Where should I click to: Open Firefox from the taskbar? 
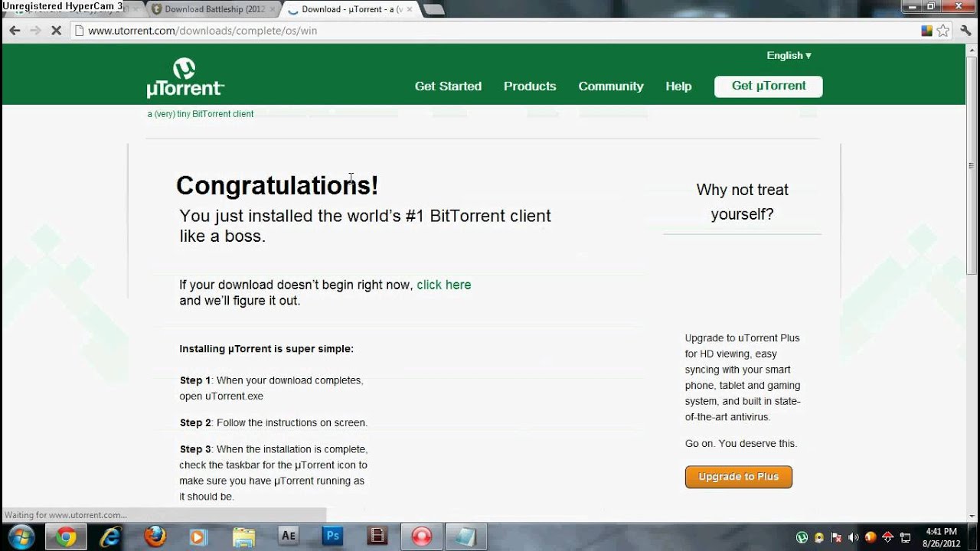155,536
